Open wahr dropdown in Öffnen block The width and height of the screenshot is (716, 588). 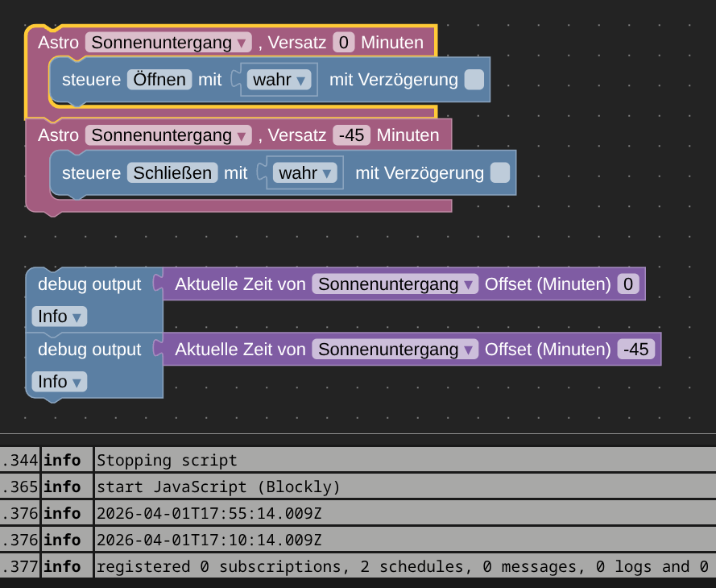279,80
